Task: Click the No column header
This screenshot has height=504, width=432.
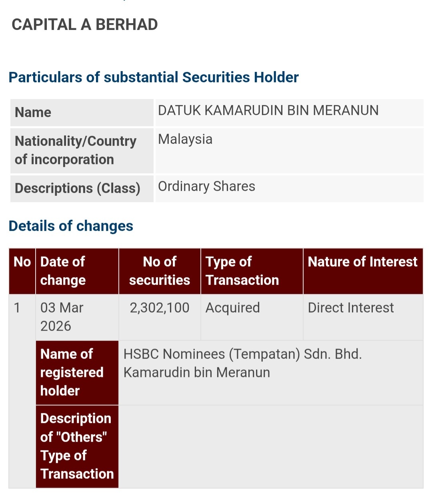Action: click(22, 262)
